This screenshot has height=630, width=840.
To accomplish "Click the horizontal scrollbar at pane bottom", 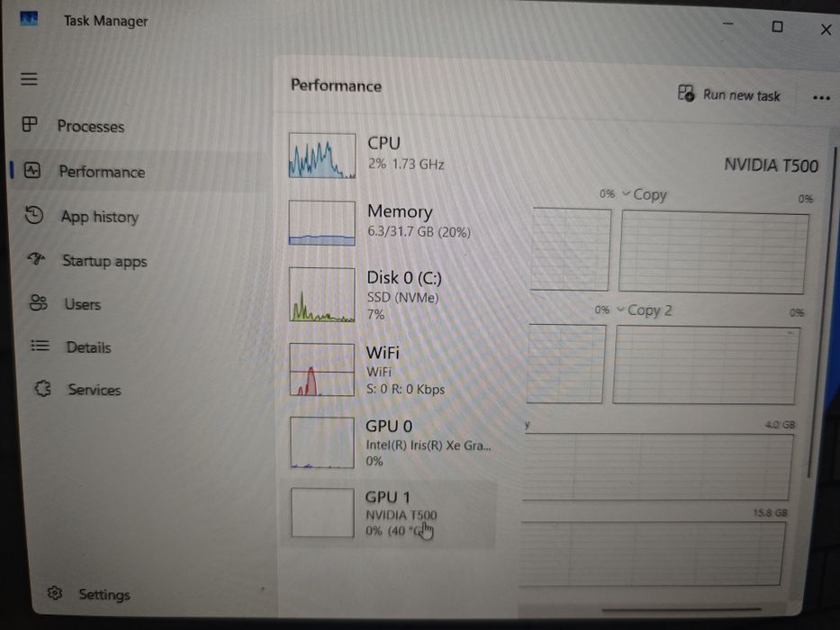I will point(681,609).
